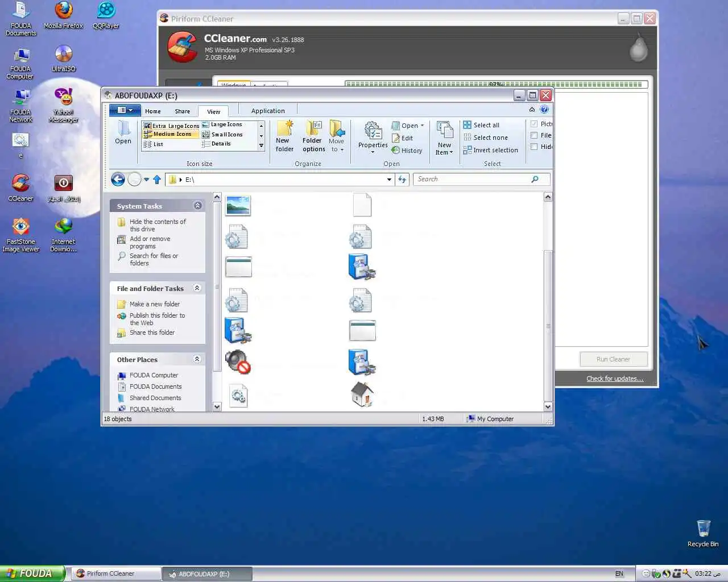Switch to the List view layout
The image size is (728, 582).
pos(154,144)
